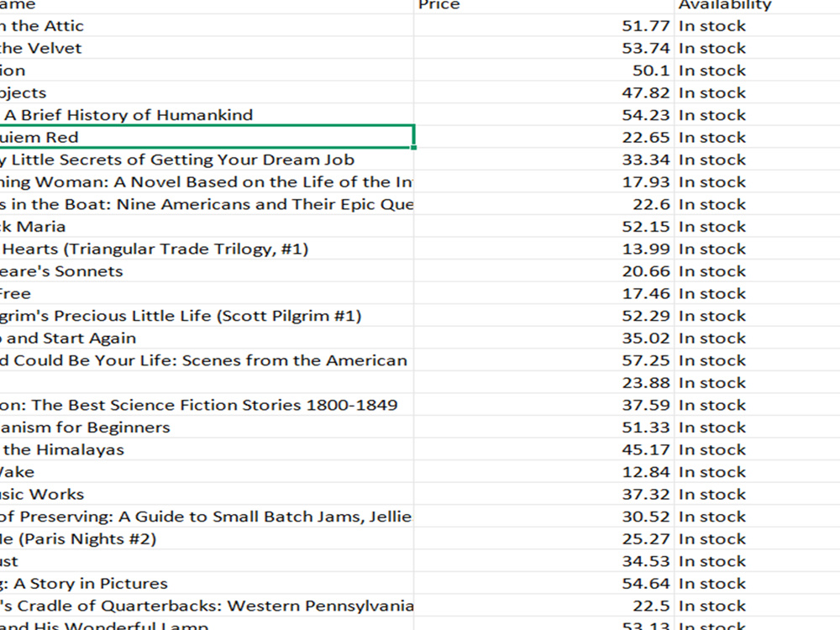
Task: Select the price cell 25.27
Action: point(543,539)
